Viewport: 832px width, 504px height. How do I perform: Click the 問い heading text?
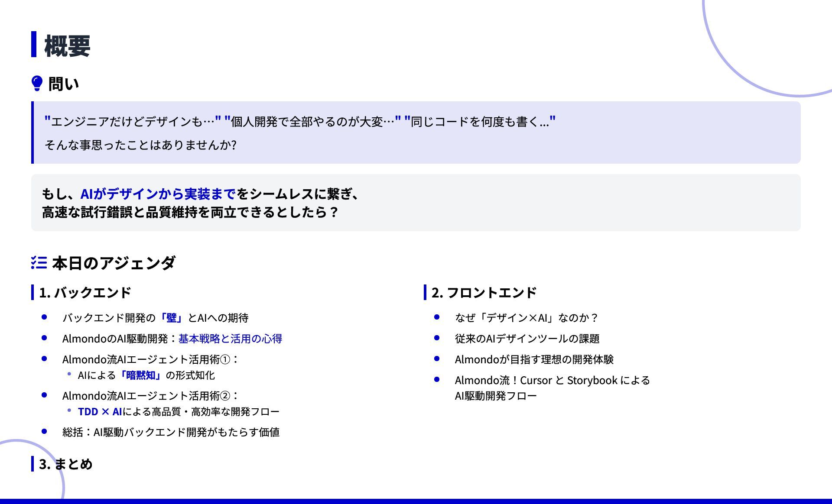click(x=63, y=84)
